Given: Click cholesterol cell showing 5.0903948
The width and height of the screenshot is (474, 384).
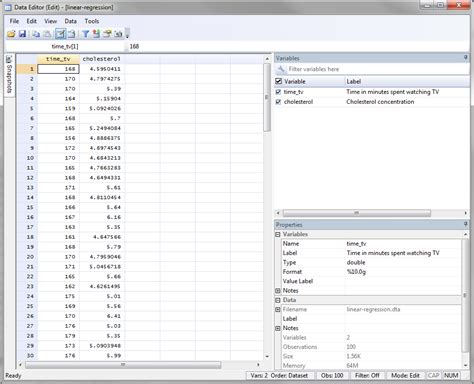Looking at the screenshot, I should click(x=102, y=346).
